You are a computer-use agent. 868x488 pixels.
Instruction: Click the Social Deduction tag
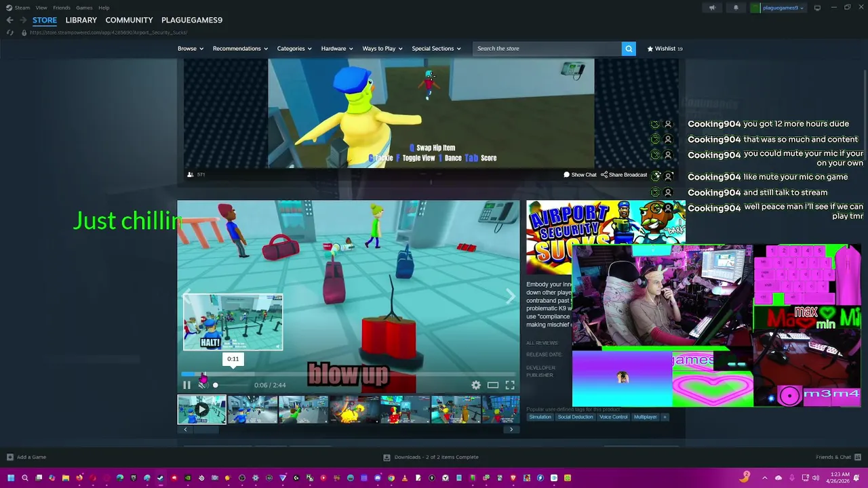click(575, 417)
